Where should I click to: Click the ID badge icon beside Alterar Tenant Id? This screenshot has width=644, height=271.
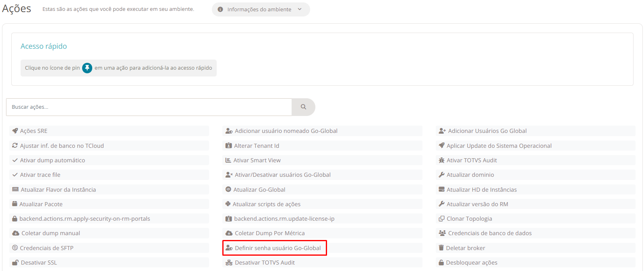[x=229, y=145]
